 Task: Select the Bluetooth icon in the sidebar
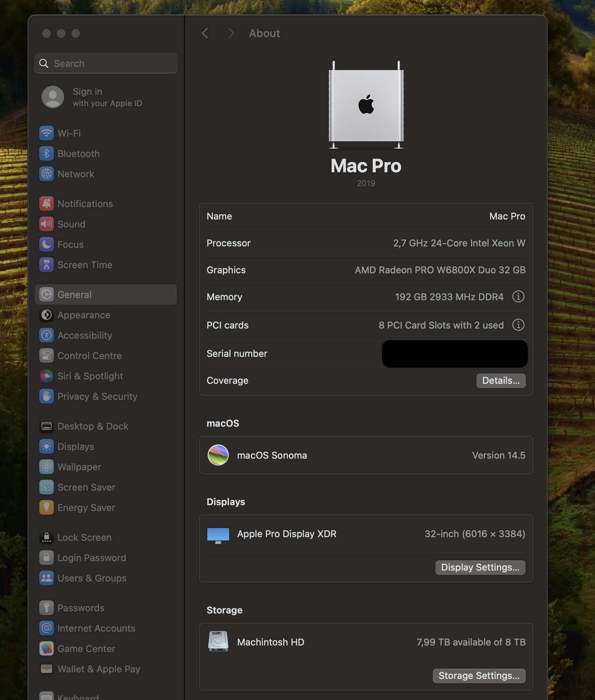tap(47, 153)
